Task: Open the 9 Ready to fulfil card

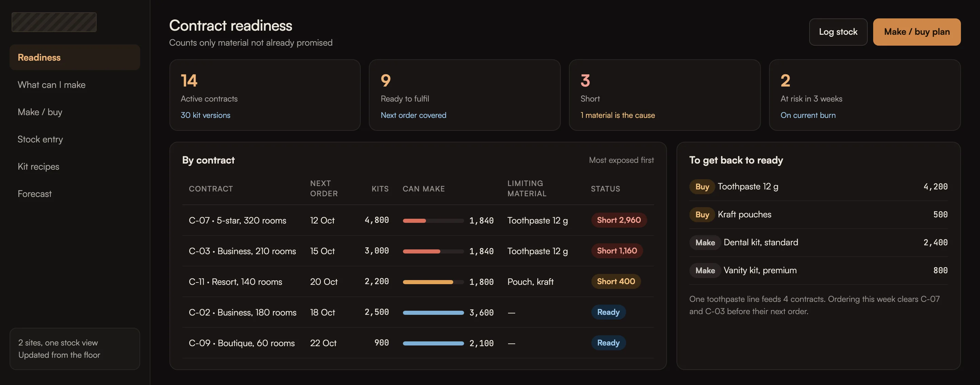Action: pyautogui.click(x=464, y=95)
